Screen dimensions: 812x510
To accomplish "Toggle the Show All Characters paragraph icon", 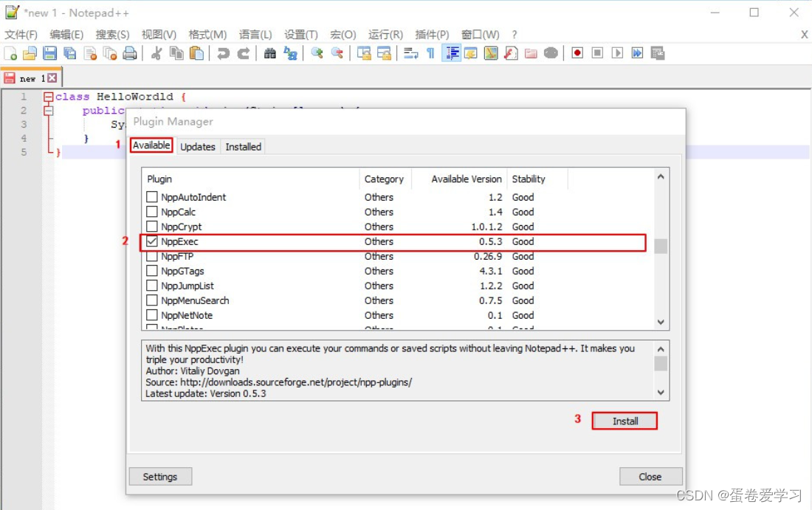I will click(x=430, y=52).
